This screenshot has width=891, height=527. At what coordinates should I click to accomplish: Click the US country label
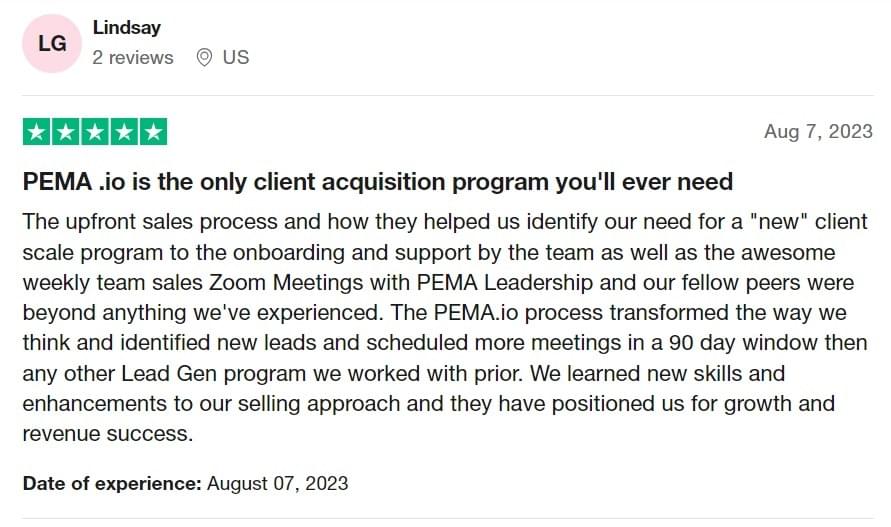point(236,57)
